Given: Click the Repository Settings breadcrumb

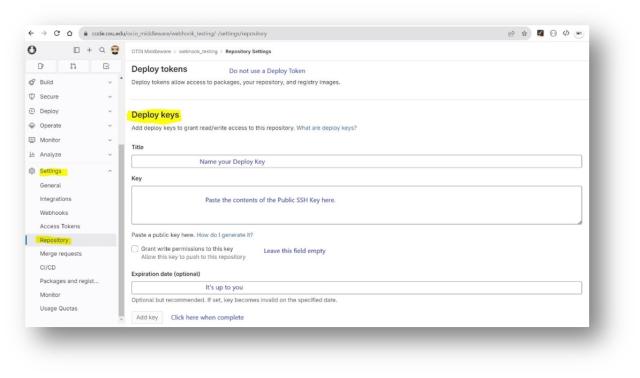Looking at the screenshot, I should (248, 51).
